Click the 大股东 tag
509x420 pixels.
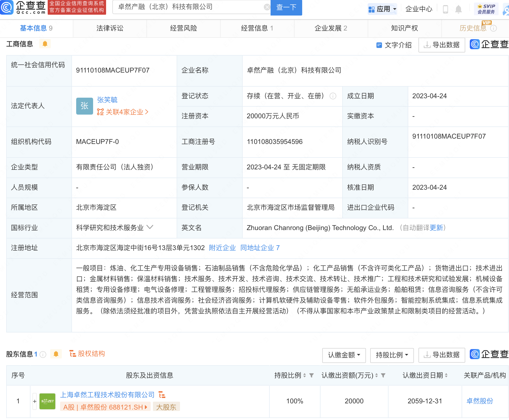166,407
